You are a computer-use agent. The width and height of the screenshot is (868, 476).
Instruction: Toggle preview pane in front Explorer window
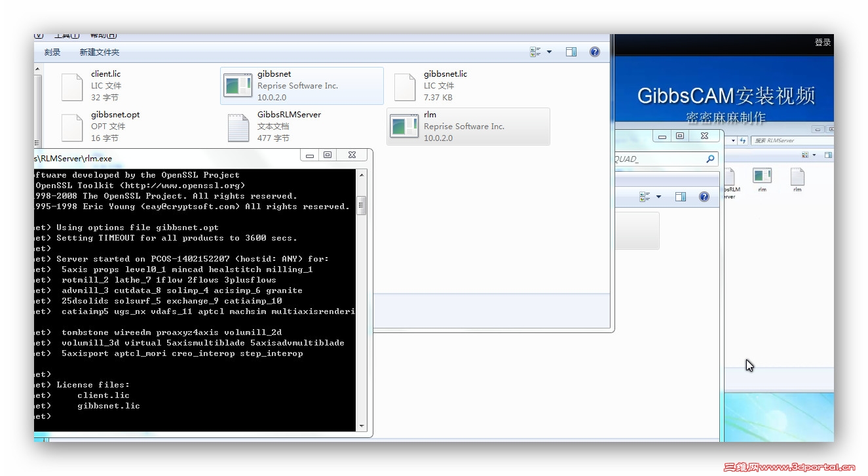(x=571, y=52)
